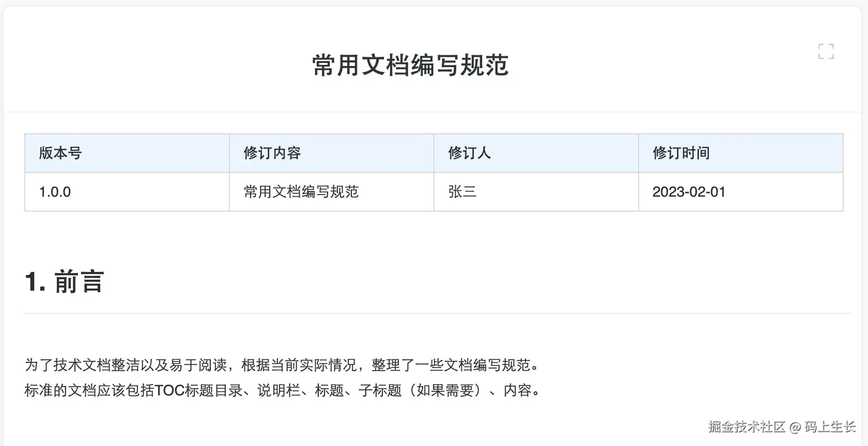Select table cell 常用文档编写规范 under 修订内容
This screenshot has height=446, width=868.
coord(301,192)
